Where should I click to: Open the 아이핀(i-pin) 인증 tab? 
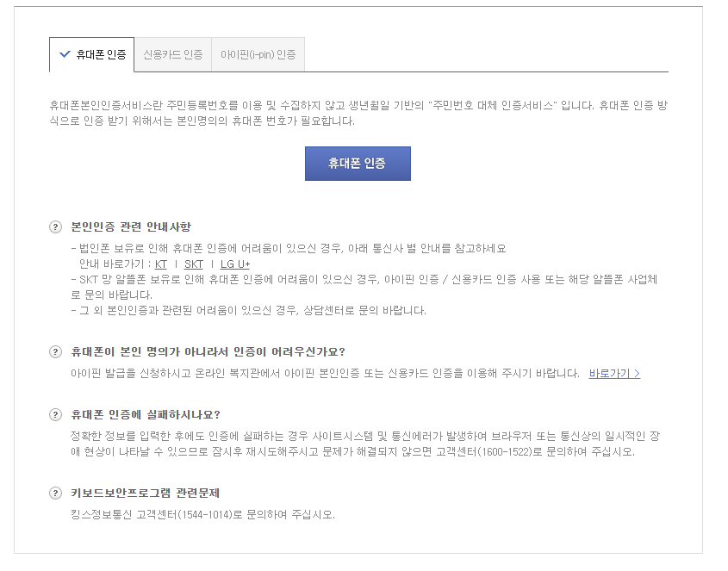pyautogui.click(x=258, y=55)
